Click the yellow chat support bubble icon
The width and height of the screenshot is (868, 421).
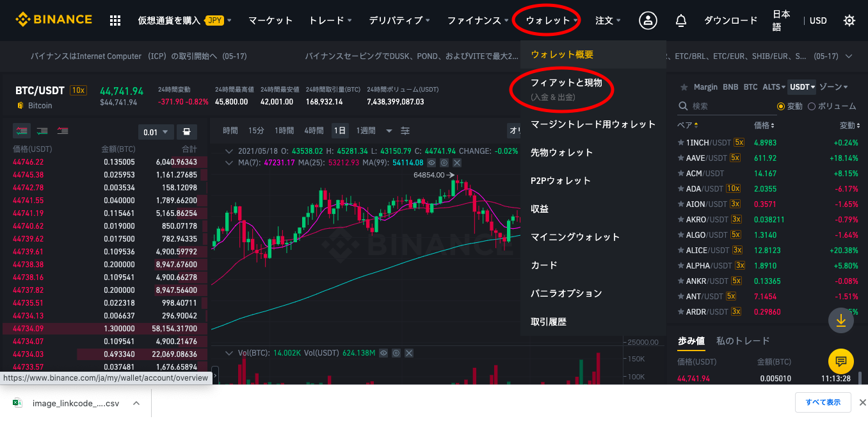point(840,361)
